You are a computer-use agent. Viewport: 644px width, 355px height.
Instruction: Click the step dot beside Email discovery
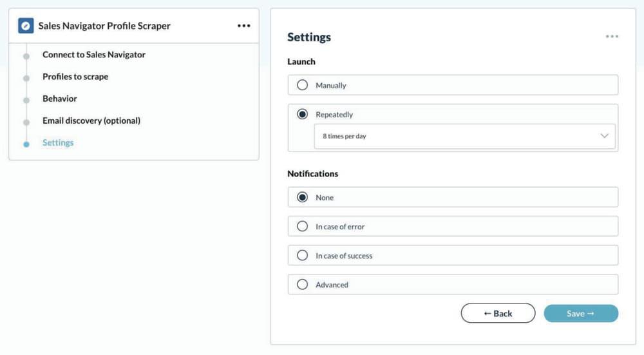tap(26, 122)
